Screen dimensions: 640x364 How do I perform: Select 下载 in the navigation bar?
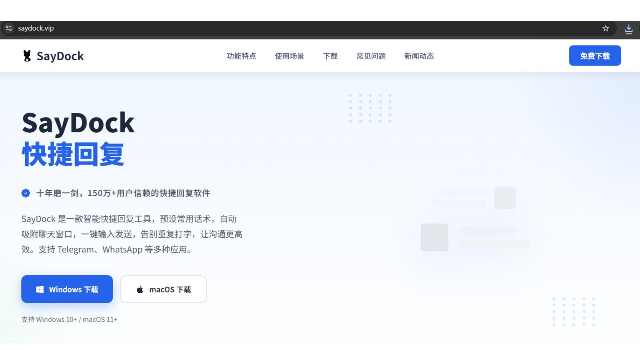pos(330,56)
